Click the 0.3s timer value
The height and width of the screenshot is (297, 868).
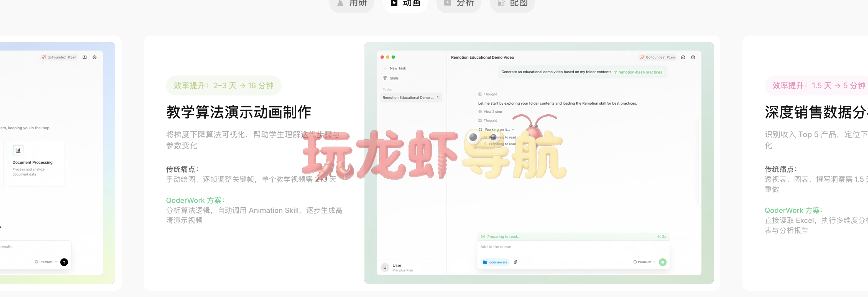[662, 236]
